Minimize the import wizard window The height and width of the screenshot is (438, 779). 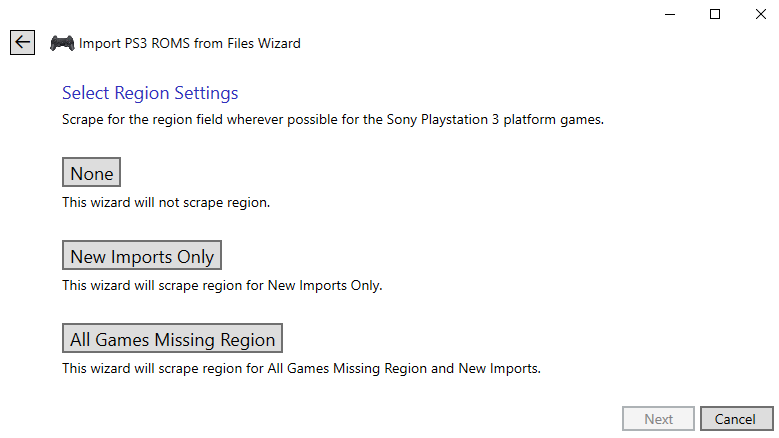(x=670, y=14)
